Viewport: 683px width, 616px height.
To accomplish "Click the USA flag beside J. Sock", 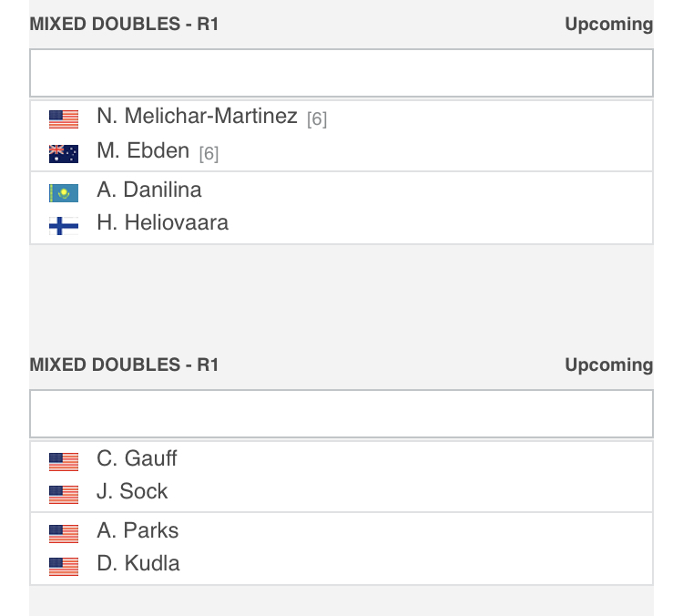I will [64, 495].
